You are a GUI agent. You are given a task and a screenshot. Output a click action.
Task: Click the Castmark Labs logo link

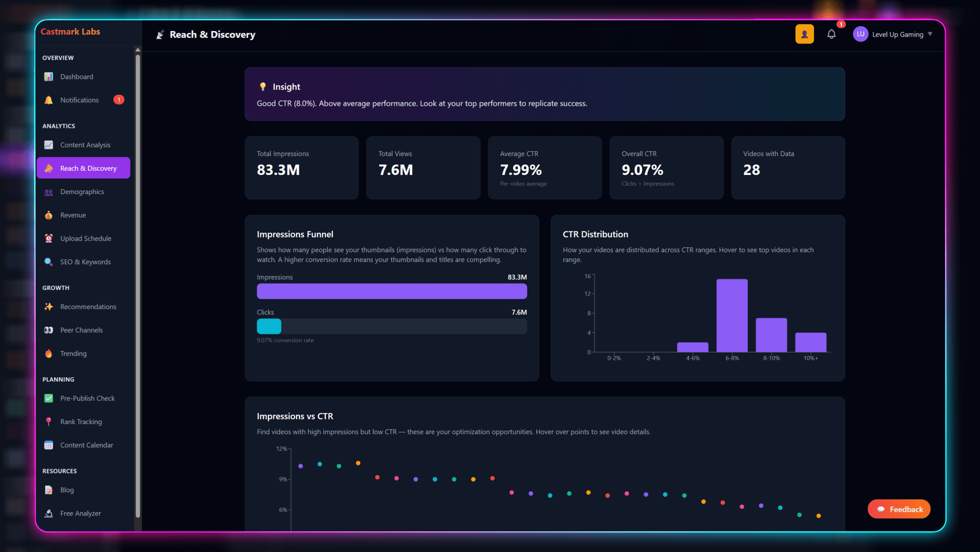(x=70, y=32)
